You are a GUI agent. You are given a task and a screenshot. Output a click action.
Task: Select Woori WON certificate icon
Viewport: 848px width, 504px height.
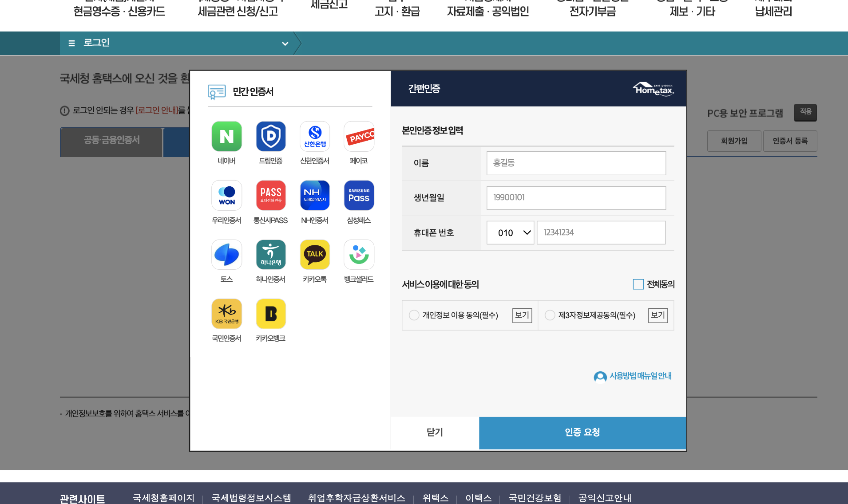226,195
